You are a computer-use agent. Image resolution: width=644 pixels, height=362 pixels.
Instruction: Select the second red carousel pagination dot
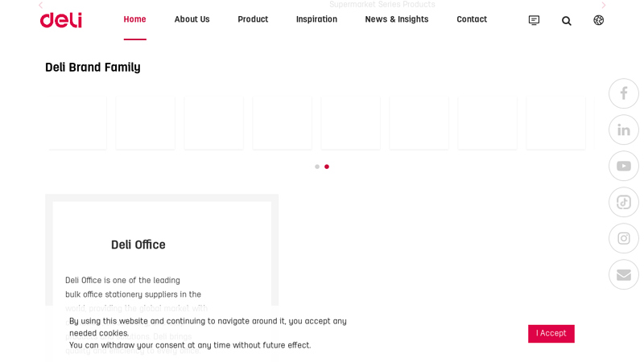coord(327,167)
